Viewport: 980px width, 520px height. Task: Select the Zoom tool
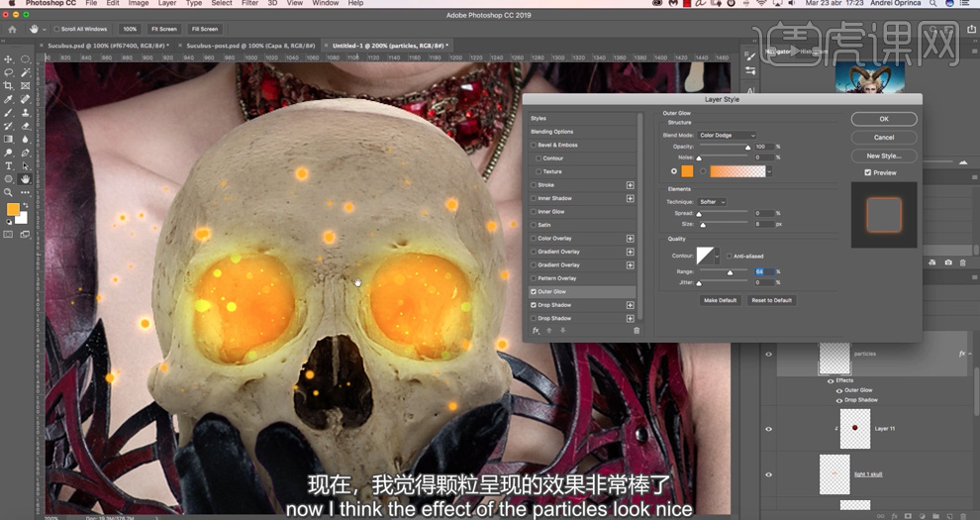click(x=9, y=192)
